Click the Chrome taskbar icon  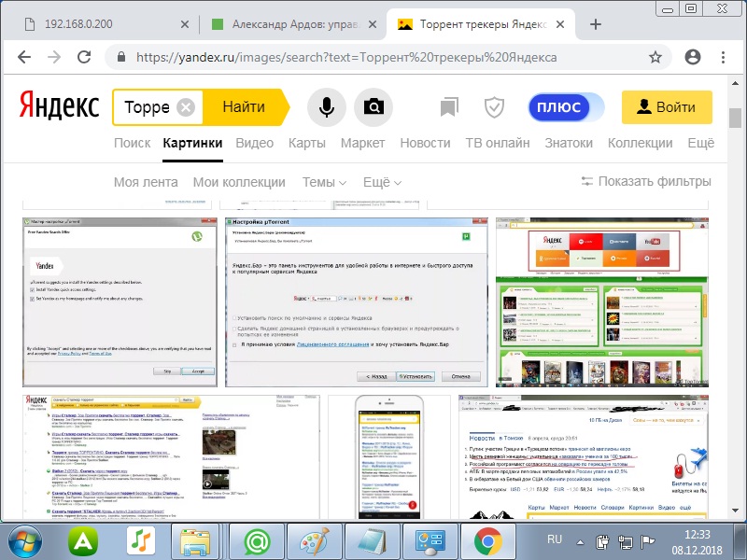coord(487,541)
